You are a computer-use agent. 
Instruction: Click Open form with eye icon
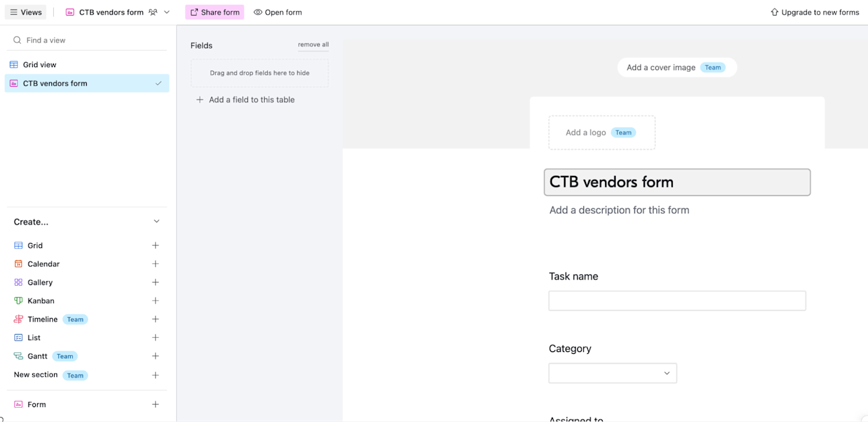pos(278,12)
